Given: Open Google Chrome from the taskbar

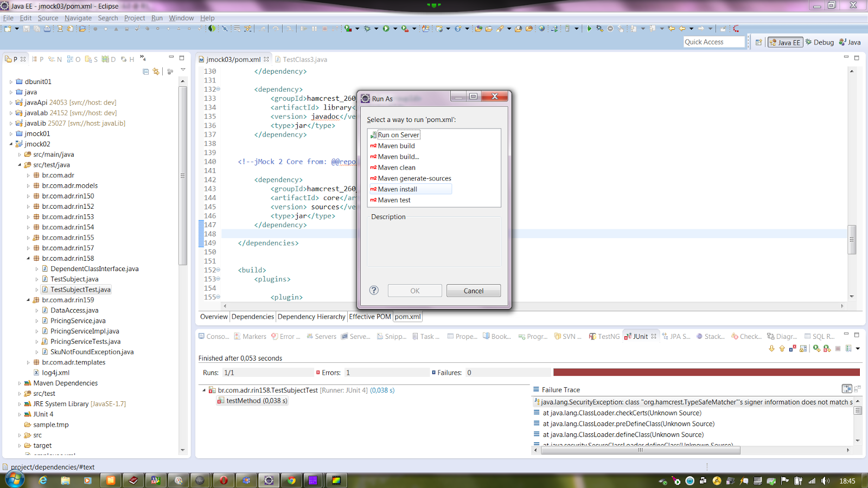Looking at the screenshot, I should point(291,480).
